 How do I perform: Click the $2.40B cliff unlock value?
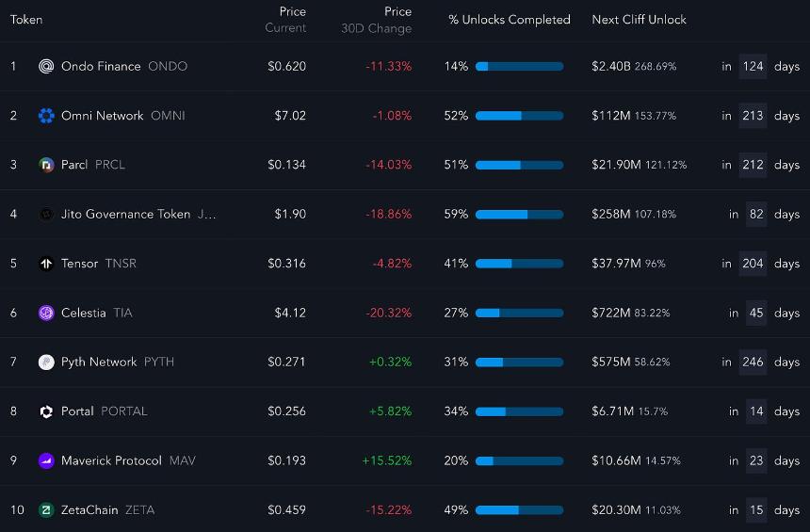(611, 66)
